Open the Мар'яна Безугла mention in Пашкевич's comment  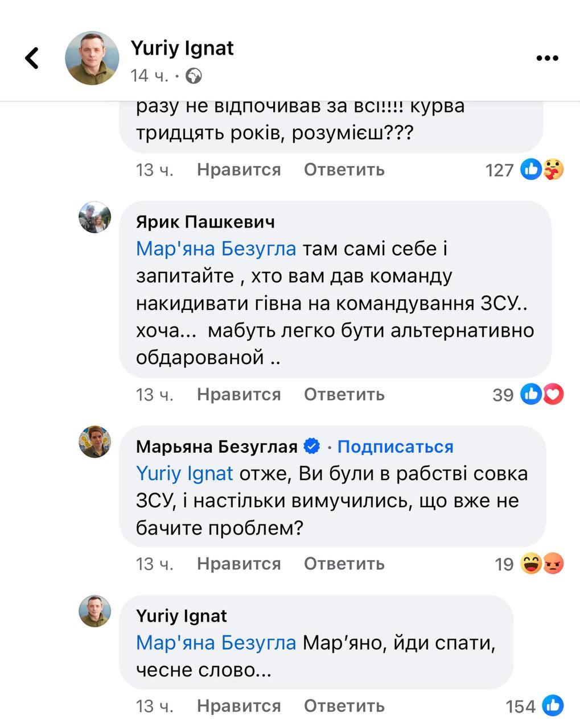click(x=216, y=249)
